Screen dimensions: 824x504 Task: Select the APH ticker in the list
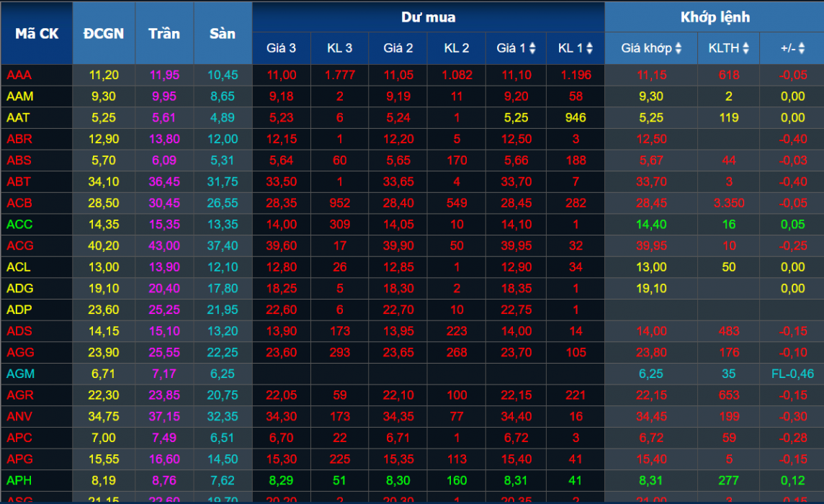[19, 480]
